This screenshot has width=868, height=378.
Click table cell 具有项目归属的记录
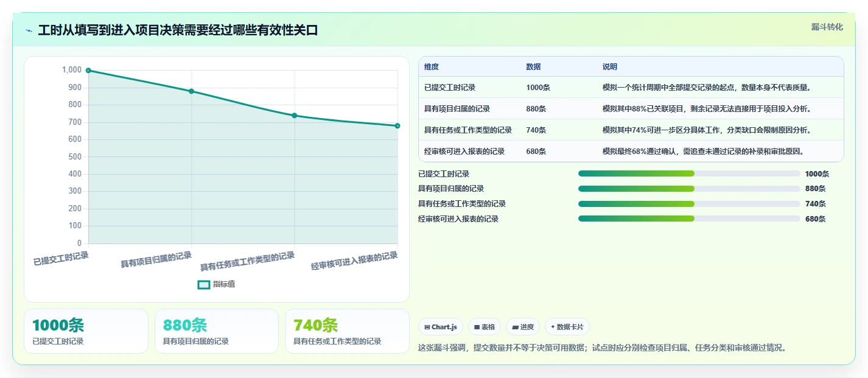click(x=457, y=109)
